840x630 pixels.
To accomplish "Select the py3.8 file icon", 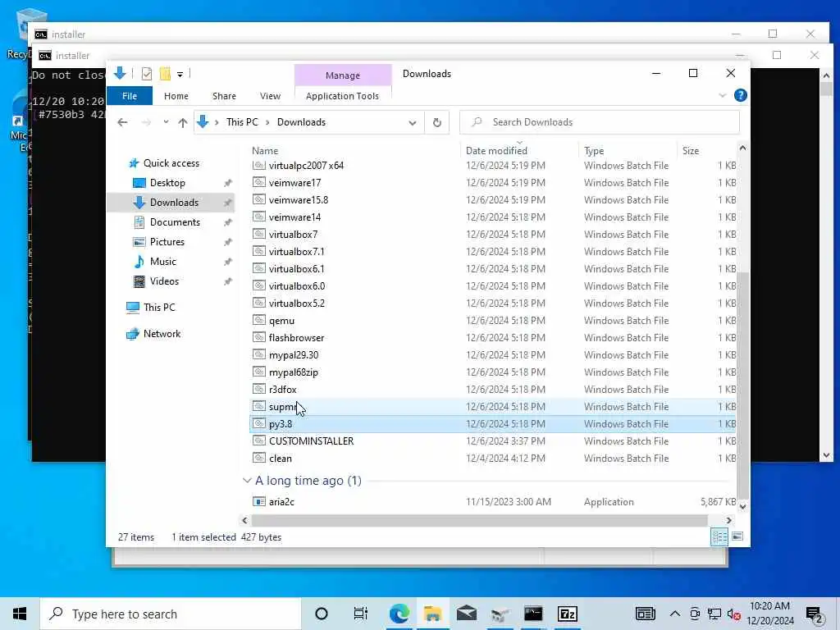I will [258, 423].
